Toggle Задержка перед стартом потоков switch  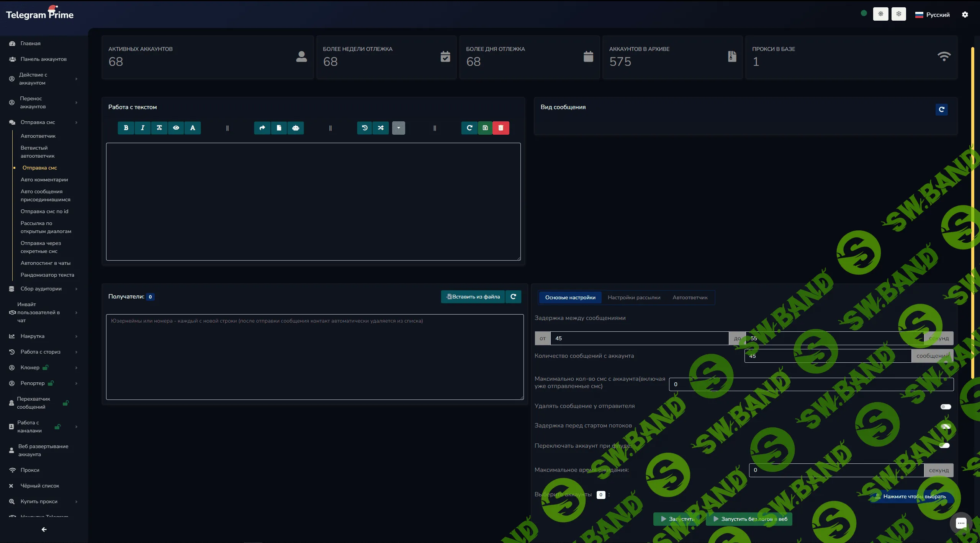(x=946, y=426)
